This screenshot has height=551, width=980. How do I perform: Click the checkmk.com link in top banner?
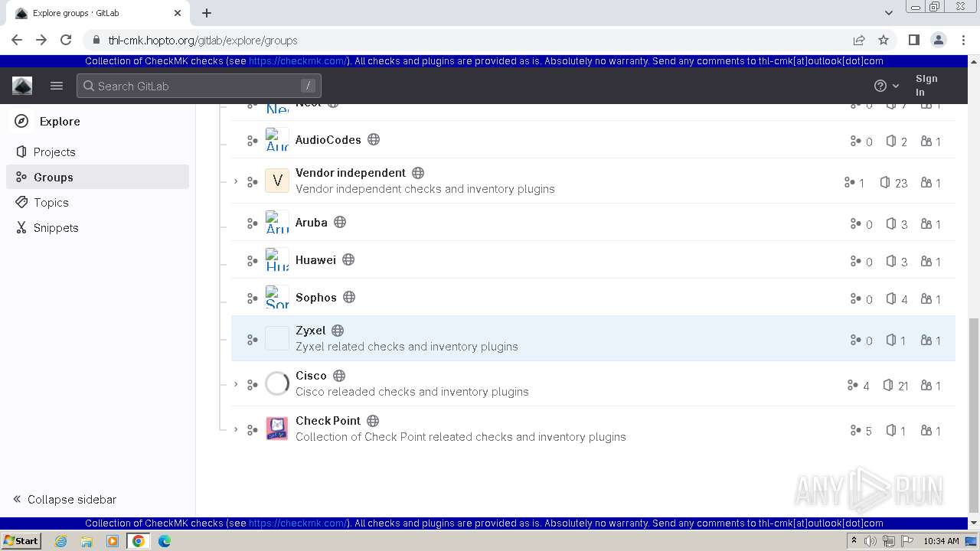[x=299, y=61]
